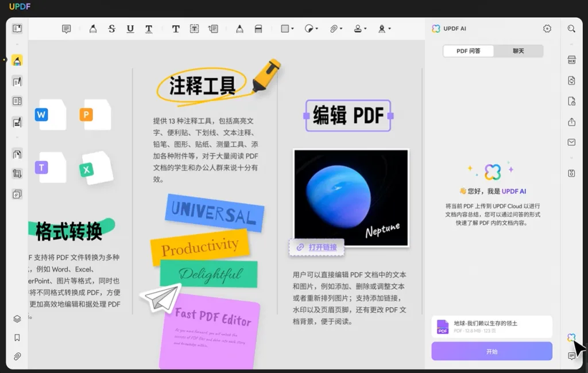The image size is (588, 373).
Task: Open the Signature tool dropdown
Action: coord(384,29)
